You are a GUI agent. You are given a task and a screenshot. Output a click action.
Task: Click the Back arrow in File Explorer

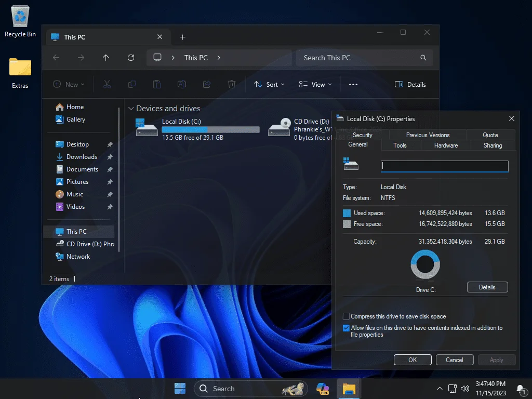tap(56, 58)
